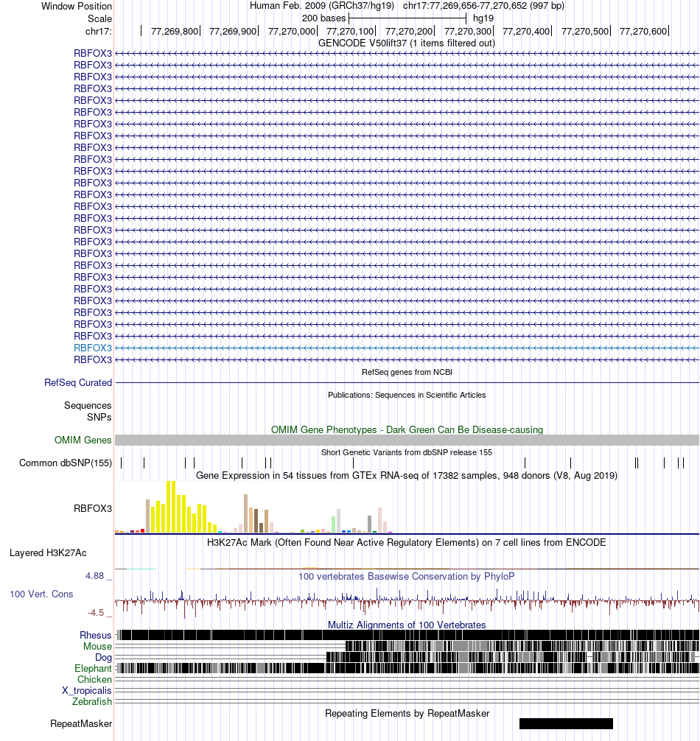Click the RefSeq Curated track label
This screenshot has width=700, height=741.
coord(78,383)
